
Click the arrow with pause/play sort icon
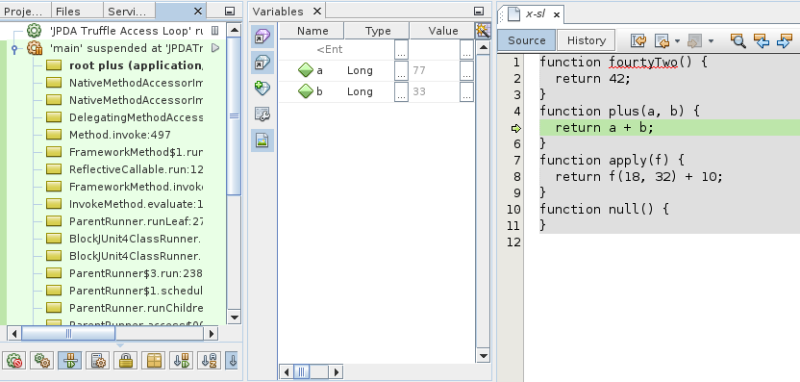(x=181, y=361)
